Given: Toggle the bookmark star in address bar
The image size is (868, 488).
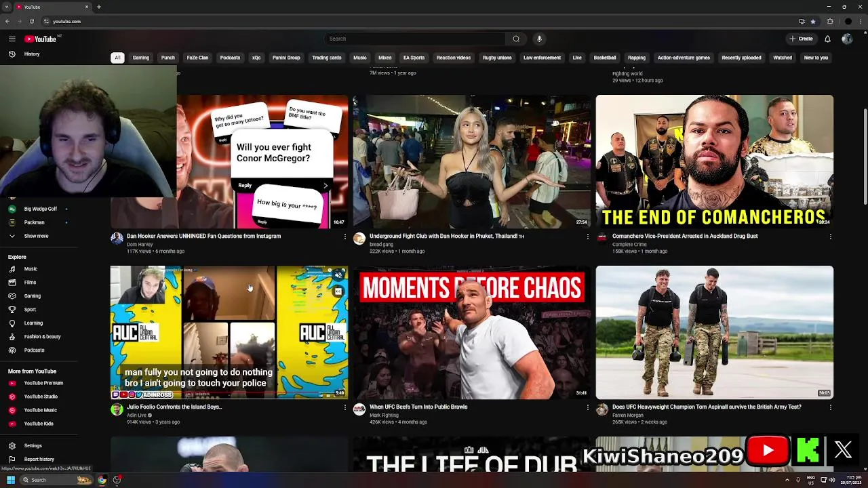Looking at the screenshot, I should (x=813, y=21).
